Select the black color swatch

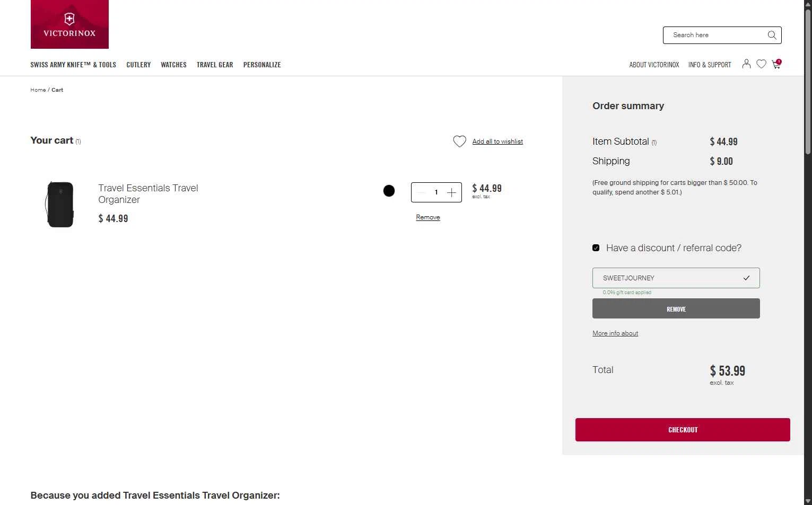point(389,191)
